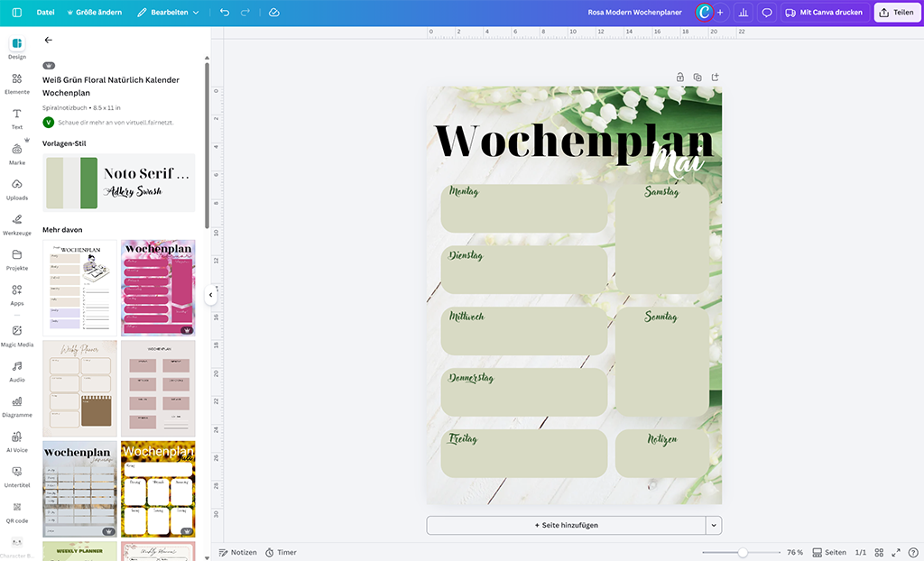This screenshot has width=924, height=561.
Task: Select the Wochenplan heading on canvas
Action: (574, 142)
